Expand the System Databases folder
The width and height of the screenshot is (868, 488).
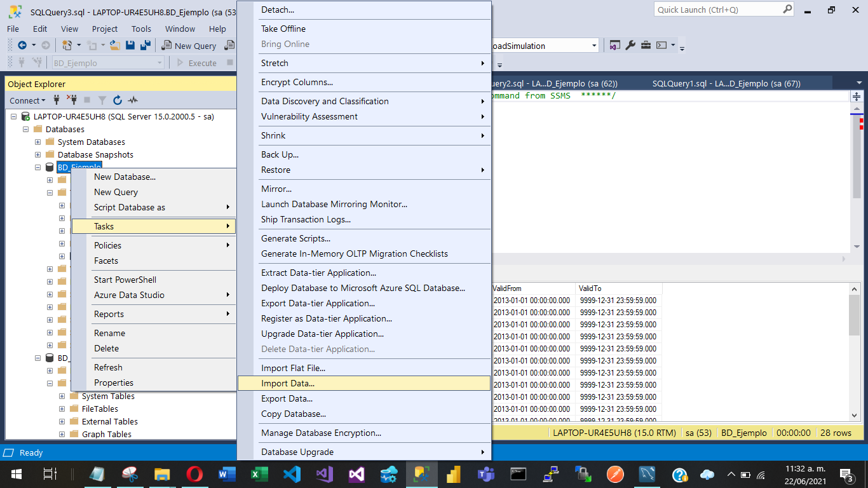[37, 142]
